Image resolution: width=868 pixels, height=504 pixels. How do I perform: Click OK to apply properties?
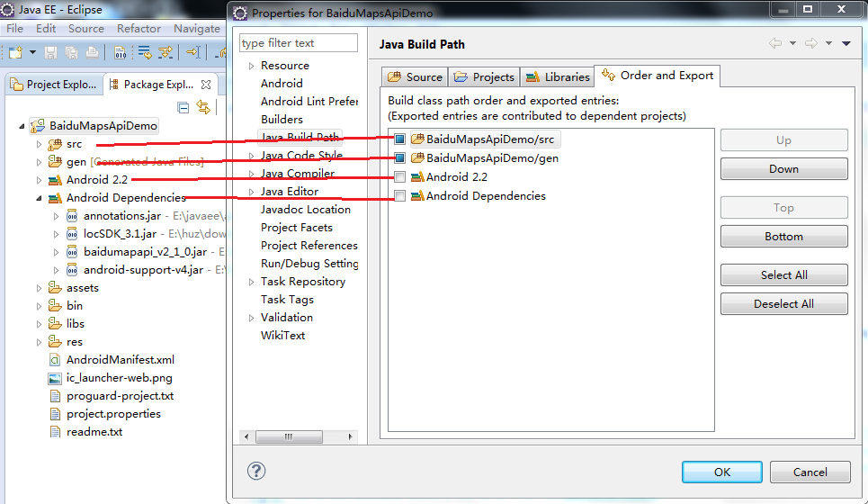[722, 472]
